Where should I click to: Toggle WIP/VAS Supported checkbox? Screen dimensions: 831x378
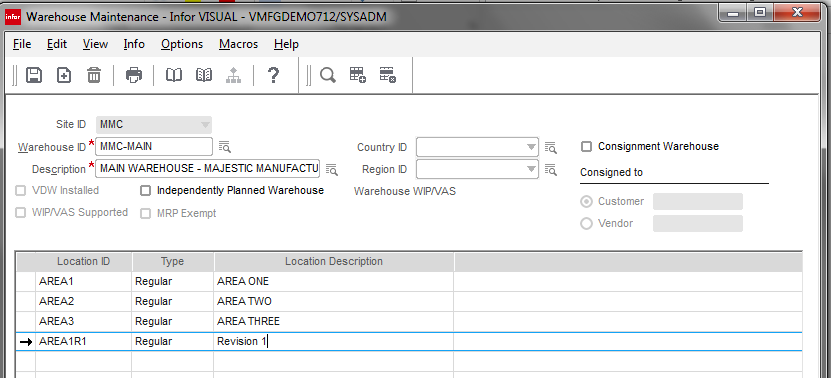(20, 213)
